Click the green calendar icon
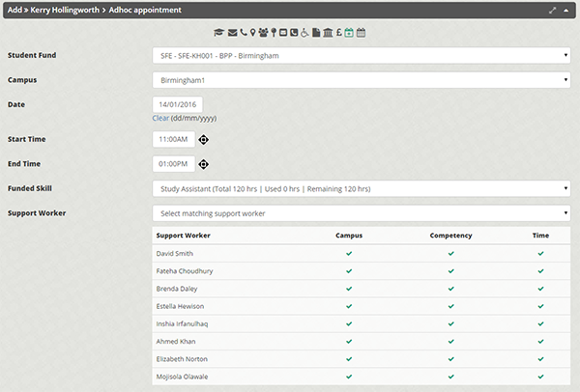 pos(349,33)
